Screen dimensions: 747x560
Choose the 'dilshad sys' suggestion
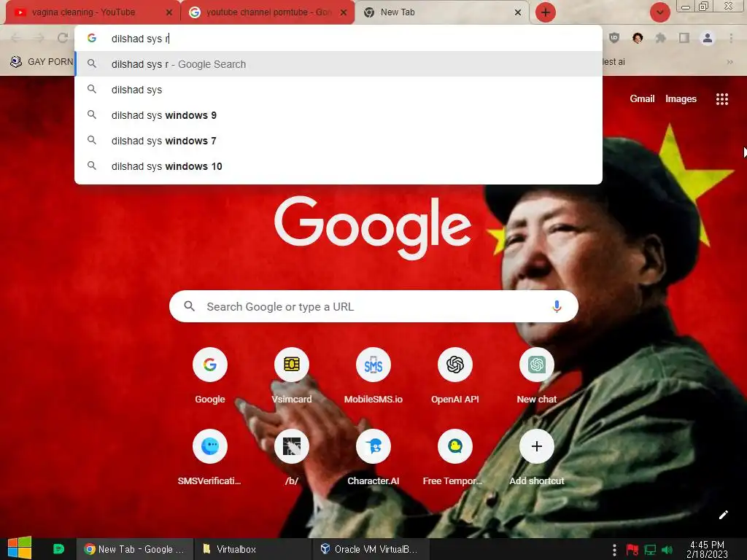click(338, 90)
